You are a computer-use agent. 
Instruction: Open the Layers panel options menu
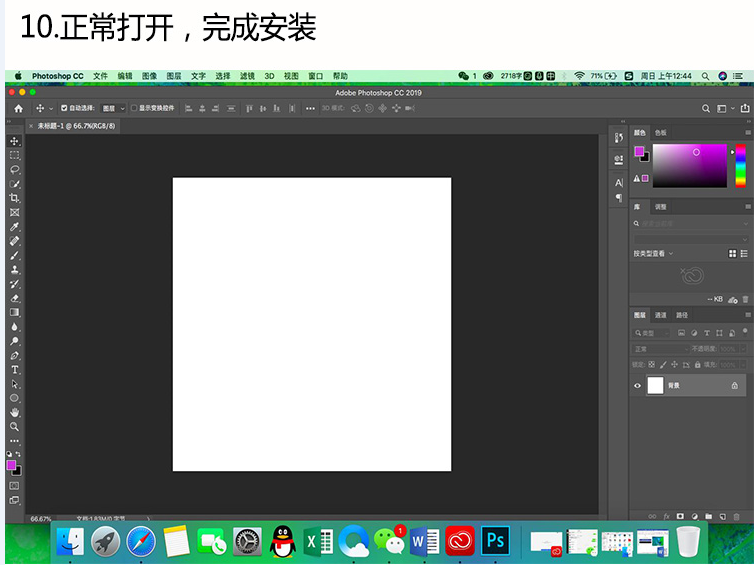748,315
